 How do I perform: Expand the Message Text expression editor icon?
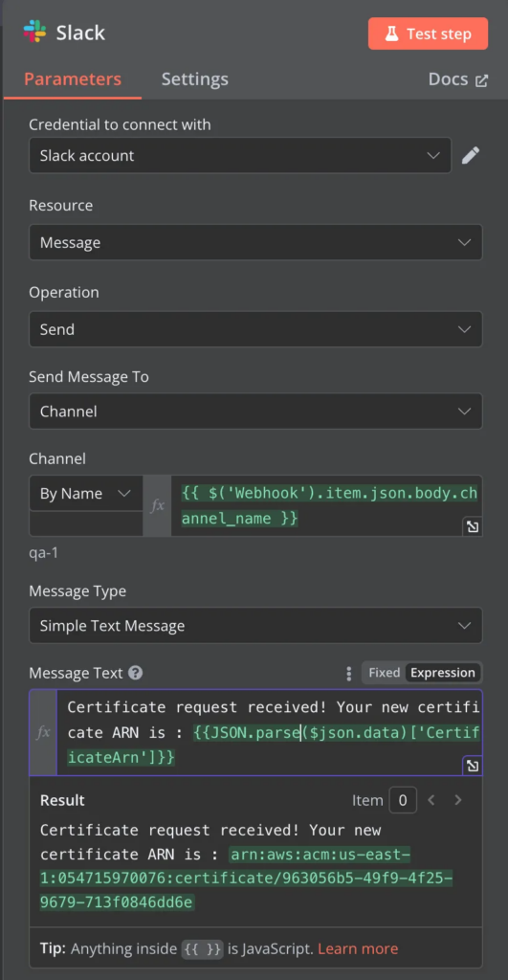click(473, 766)
